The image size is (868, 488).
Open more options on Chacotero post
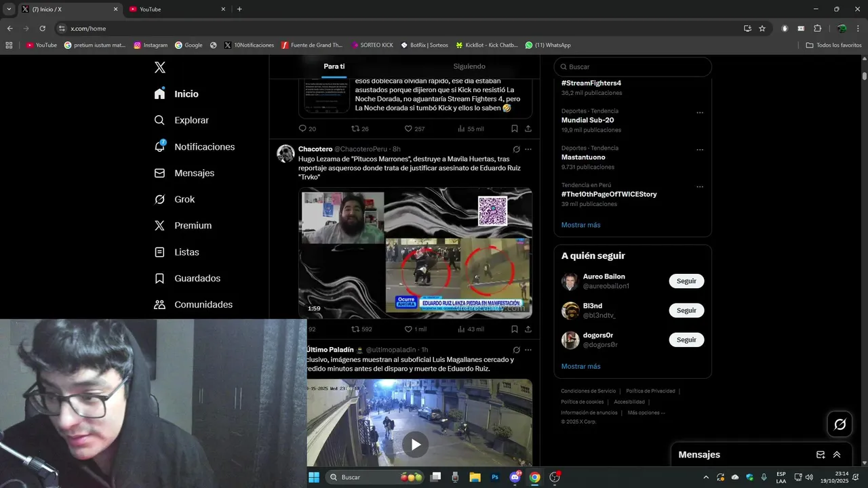pos(528,149)
